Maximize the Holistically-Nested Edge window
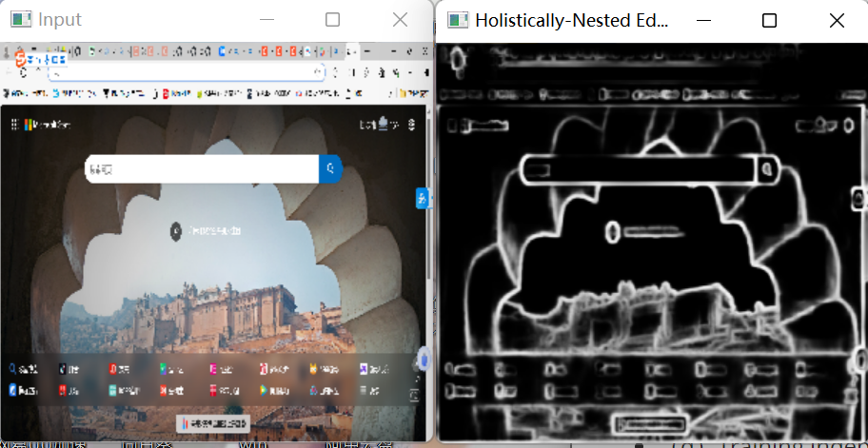Screen dimensions: 868x448 tap(769, 20)
